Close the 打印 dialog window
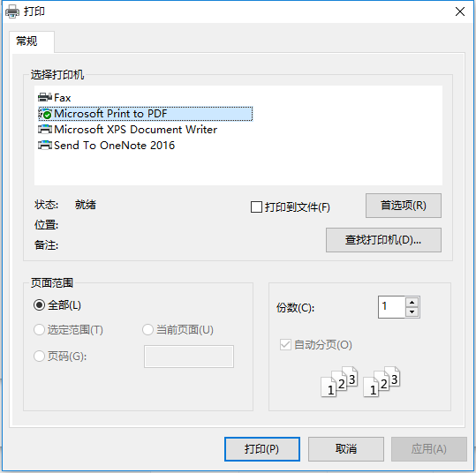Screen dimensions: 476x473 tap(460, 11)
